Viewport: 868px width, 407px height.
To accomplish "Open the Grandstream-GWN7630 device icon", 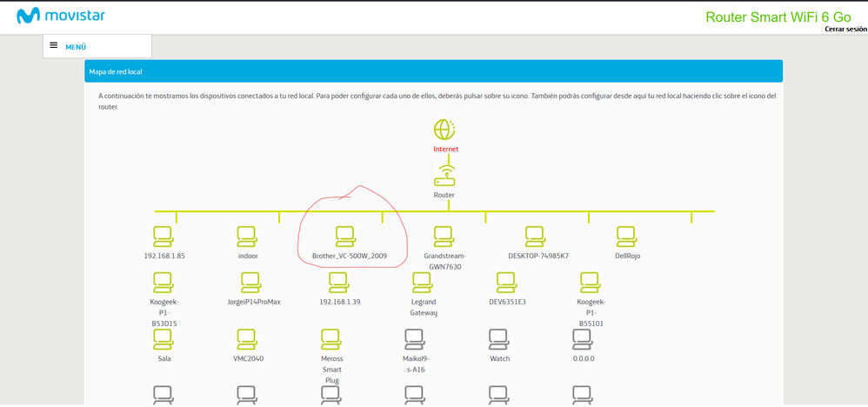I will tap(444, 236).
